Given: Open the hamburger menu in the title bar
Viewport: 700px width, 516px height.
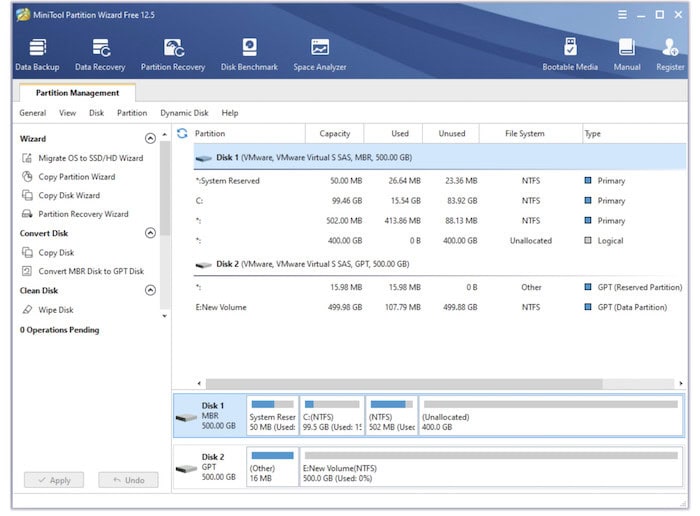Looking at the screenshot, I should pos(622,15).
